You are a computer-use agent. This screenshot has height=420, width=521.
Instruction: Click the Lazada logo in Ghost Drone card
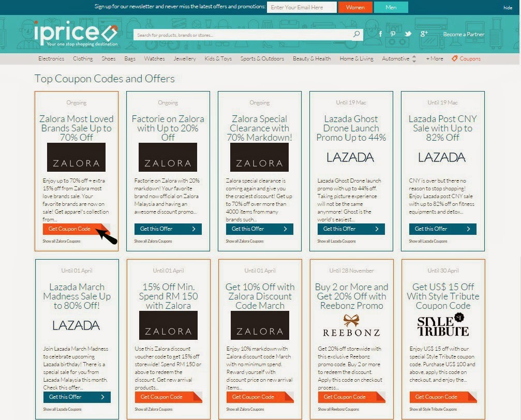[350, 157]
